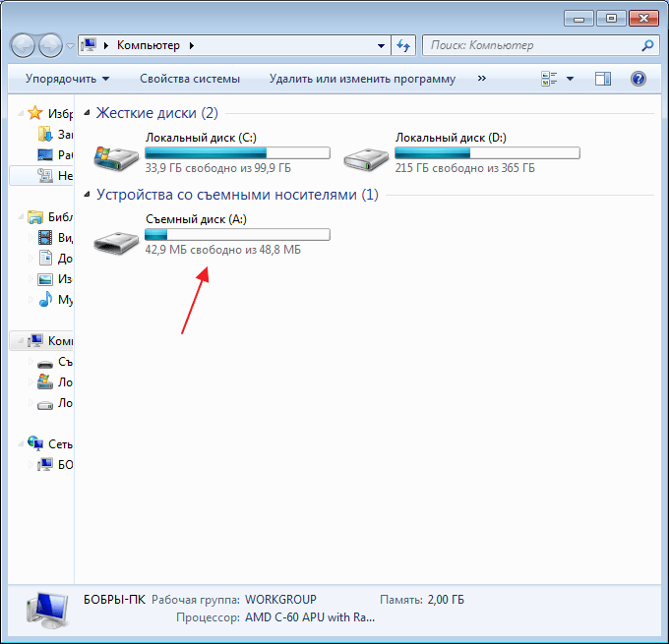Open Документы library in navigation pane
The width and height of the screenshot is (669, 644).
pos(55,258)
